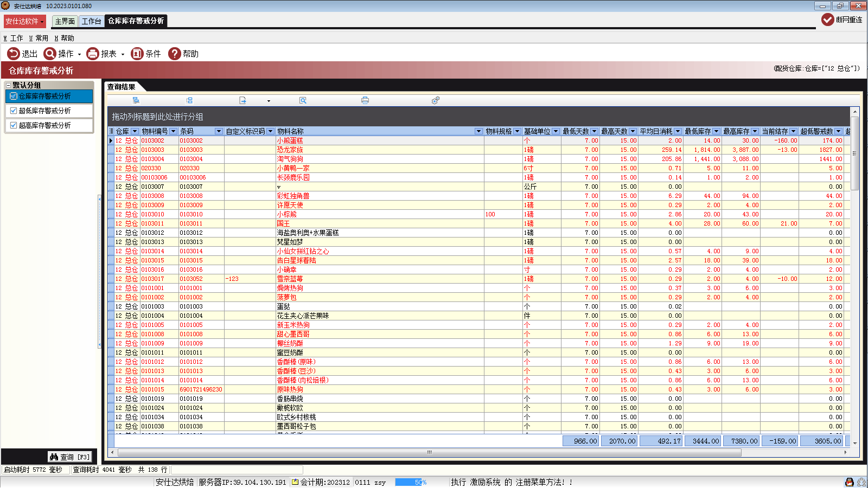
Task: Click the scroll down arrow of the grid
Action: coord(855,443)
